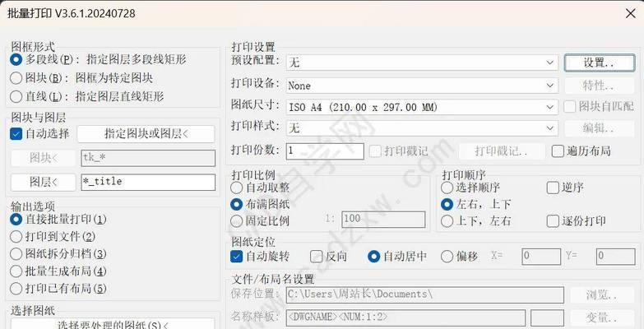Image resolution: width=644 pixels, height=329 pixels.
Task: Select 打印已有布局(5) output option
Action: click(x=16, y=289)
